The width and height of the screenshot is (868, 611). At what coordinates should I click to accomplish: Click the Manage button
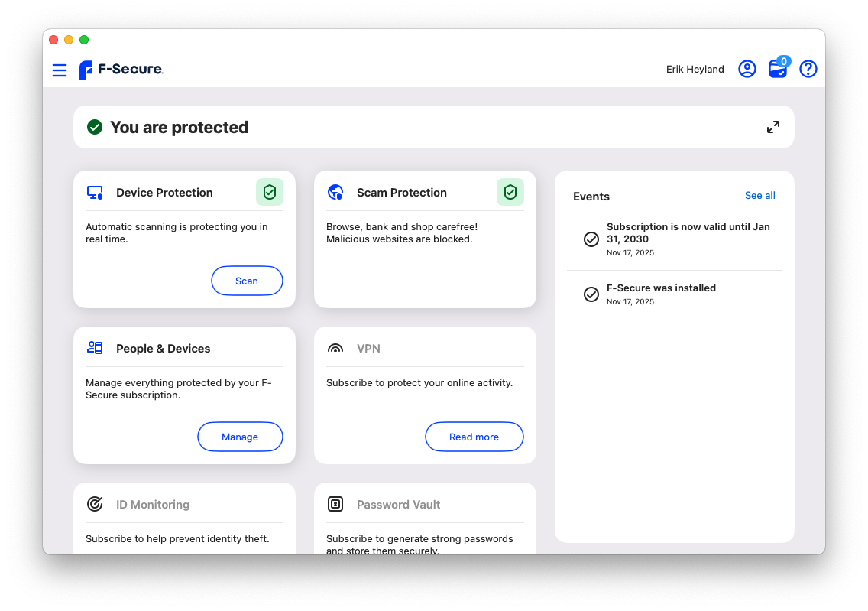tap(240, 437)
